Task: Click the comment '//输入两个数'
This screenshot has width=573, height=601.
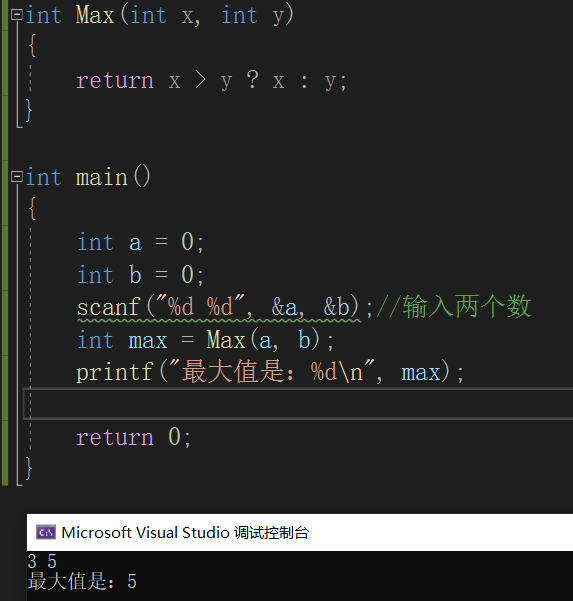Action: (454, 307)
